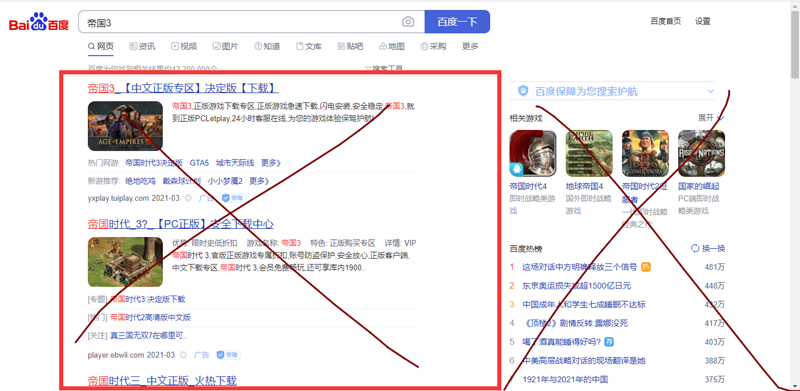800x391 pixels.
Task: Expand the 百度保障为您搜索护航 panel chevron
Action: (x=710, y=91)
